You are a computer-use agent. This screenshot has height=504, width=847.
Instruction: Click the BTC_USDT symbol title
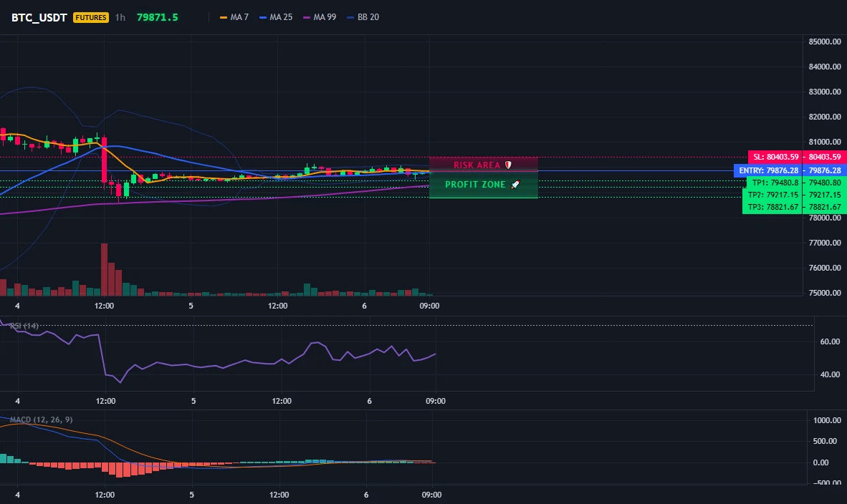(x=39, y=17)
